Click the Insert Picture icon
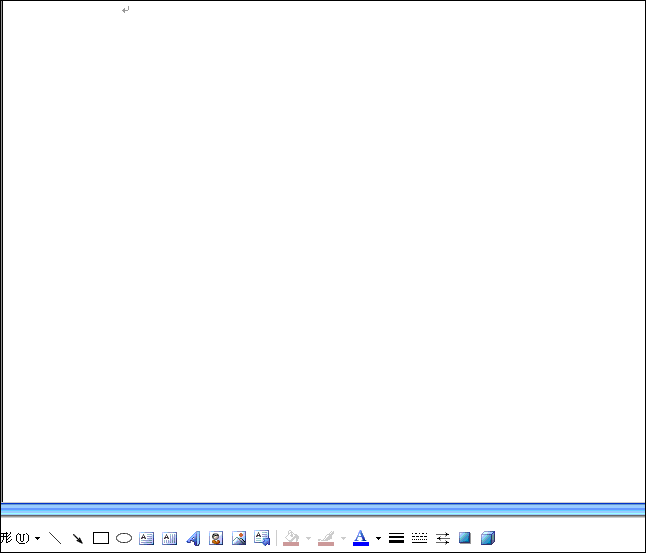The height and width of the screenshot is (553, 646). tap(239, 538)
